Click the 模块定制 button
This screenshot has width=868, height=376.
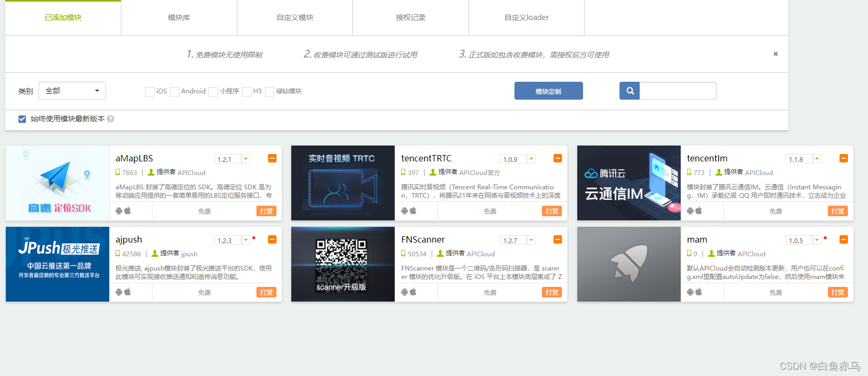click(549, 91)
